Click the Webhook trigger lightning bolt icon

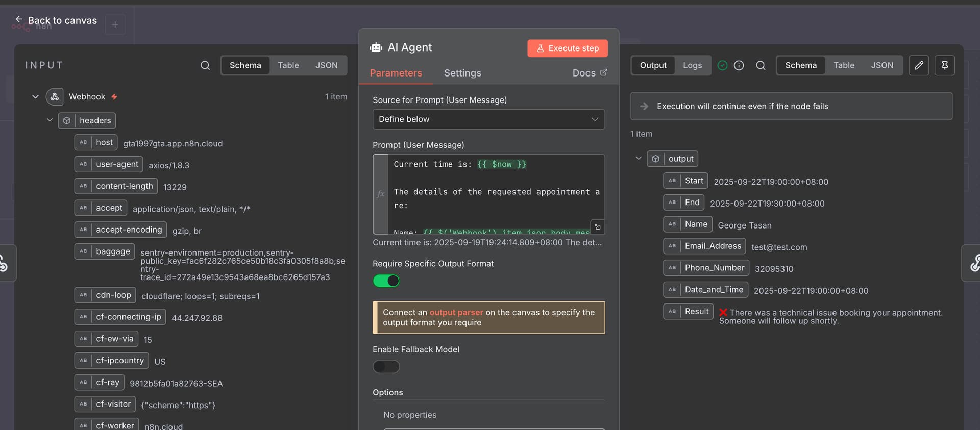pos(114,97)
